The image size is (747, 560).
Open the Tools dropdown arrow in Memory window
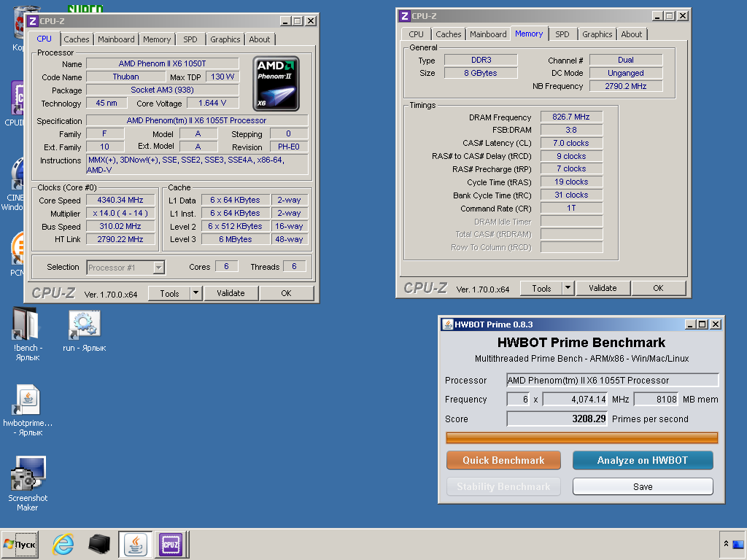pyautogui.click(x=568, y=288)
